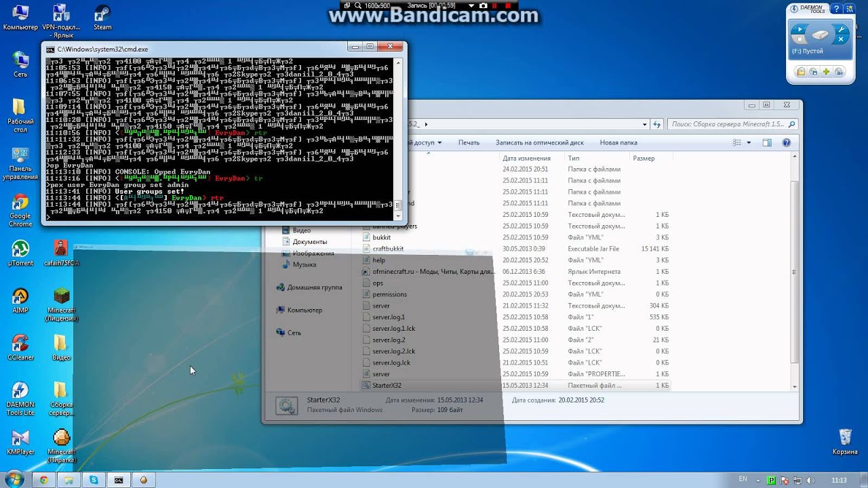Select AIMP desktop shortcut

(20, 300)
